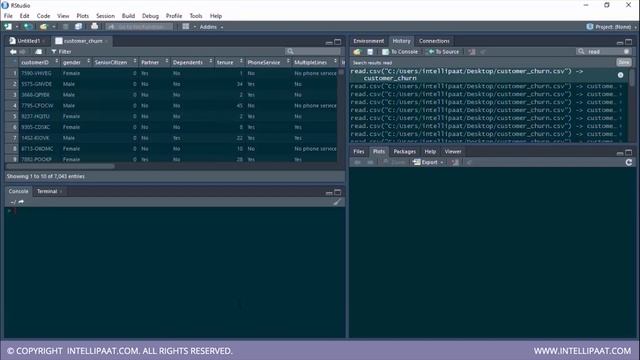Click the back arrow in data viewer
The height and width of the screenshot is (360, 640).
click(x=13, y=52)
